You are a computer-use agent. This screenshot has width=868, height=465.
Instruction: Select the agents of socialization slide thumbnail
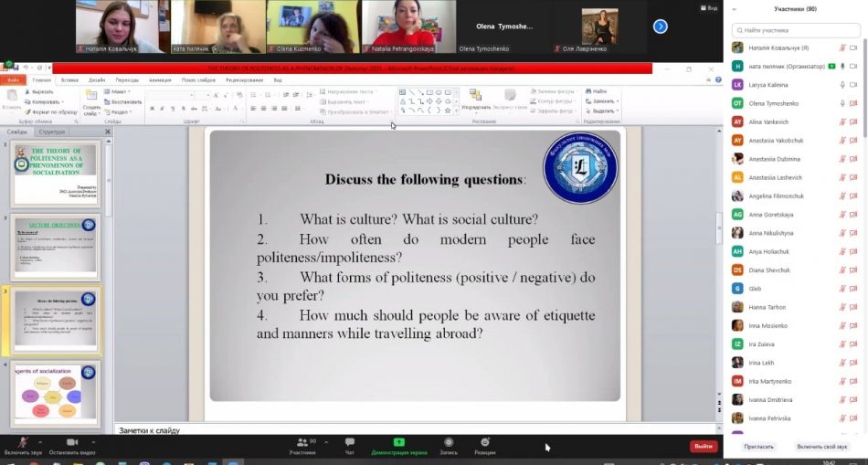click(x=57, y=391)
